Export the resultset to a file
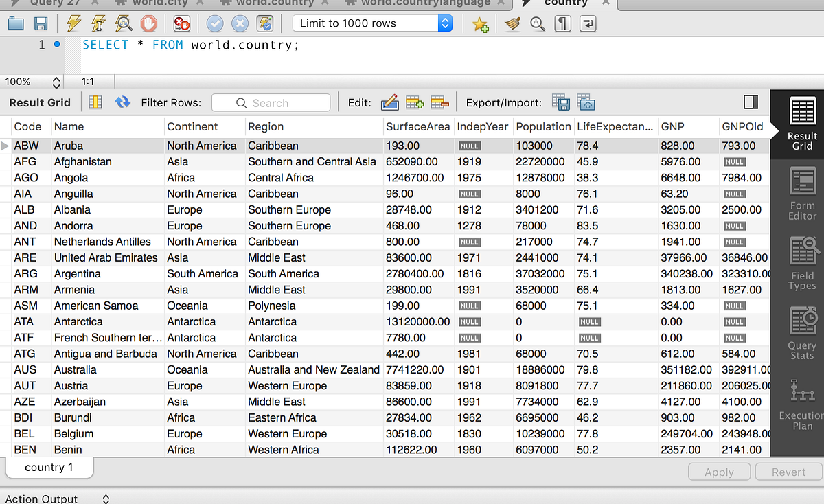This screenshot has width=824, height=504. point(560,102)
